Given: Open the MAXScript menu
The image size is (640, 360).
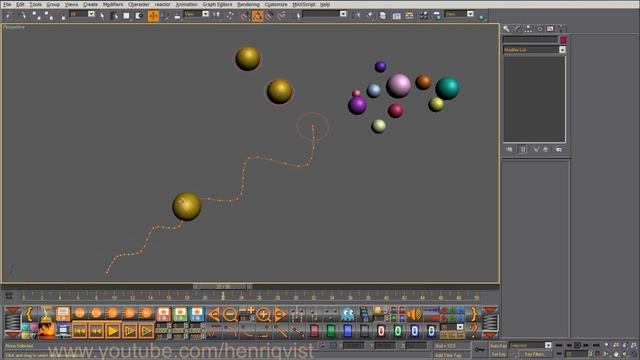Looking at the screenshot, I should tap(304, 4).
